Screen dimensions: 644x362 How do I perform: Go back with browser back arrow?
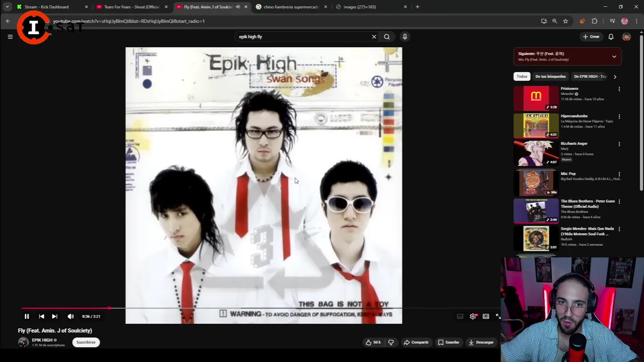(8, 21)
